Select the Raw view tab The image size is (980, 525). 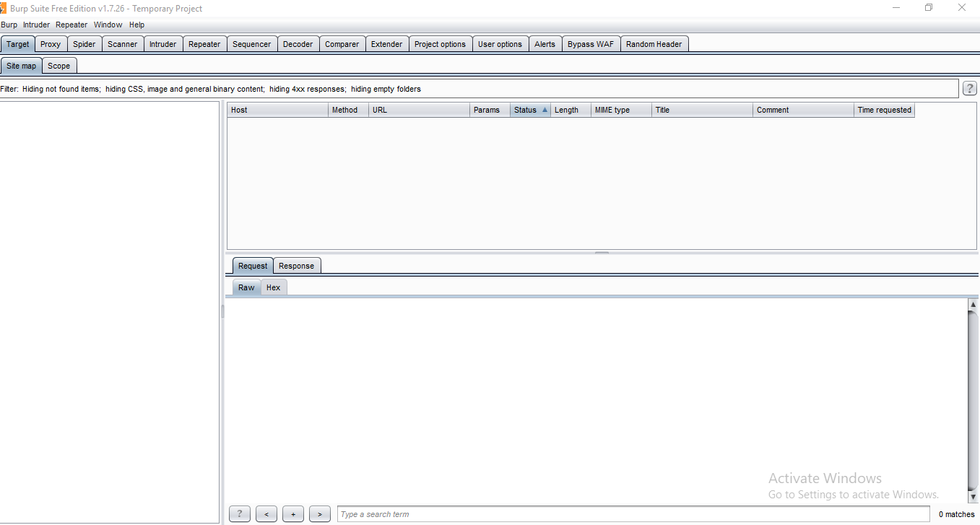(247, 287)
